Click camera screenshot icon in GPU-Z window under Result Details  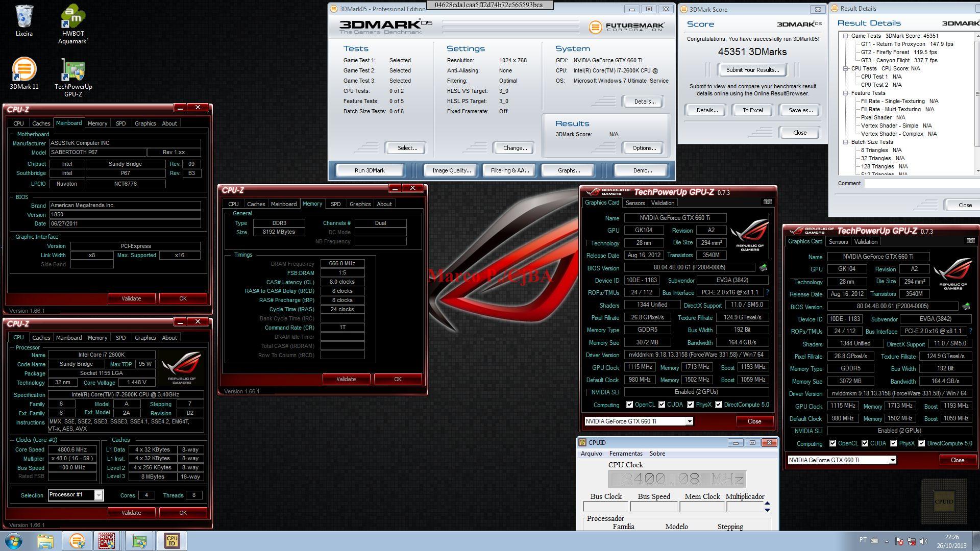coord(970,241)
